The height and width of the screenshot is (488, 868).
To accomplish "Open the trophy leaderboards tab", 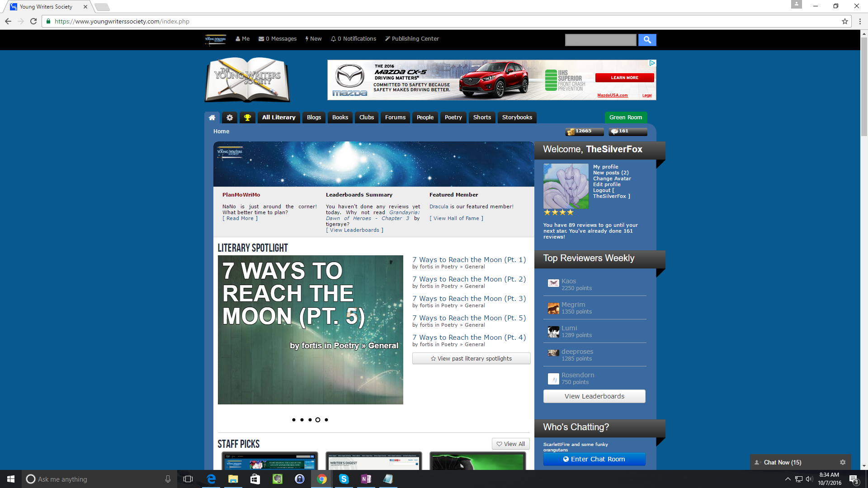I will click(x=247, y=117).
